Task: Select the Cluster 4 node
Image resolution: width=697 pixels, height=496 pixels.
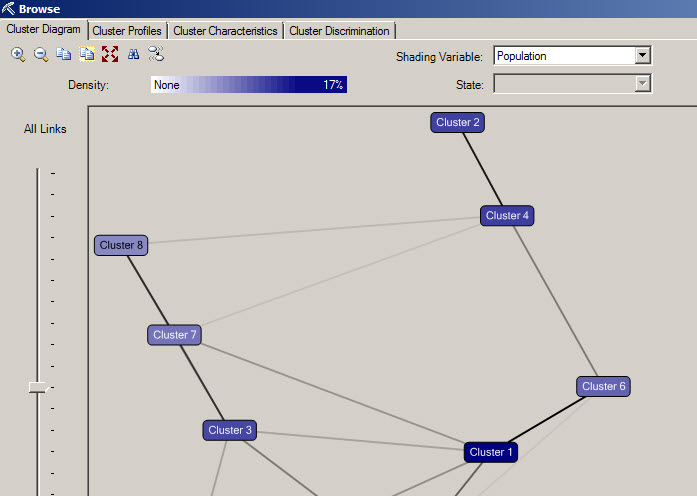Action: (x=507, y=216)
